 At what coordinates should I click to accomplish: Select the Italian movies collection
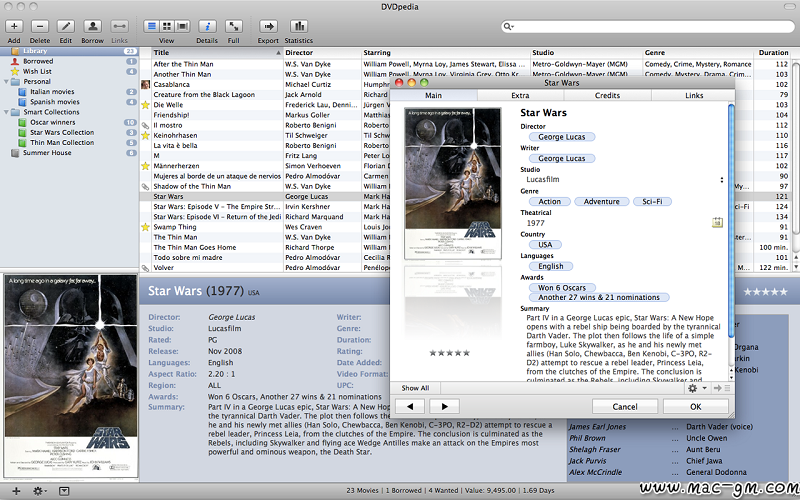pyautogui.click(x=69, y=92)
